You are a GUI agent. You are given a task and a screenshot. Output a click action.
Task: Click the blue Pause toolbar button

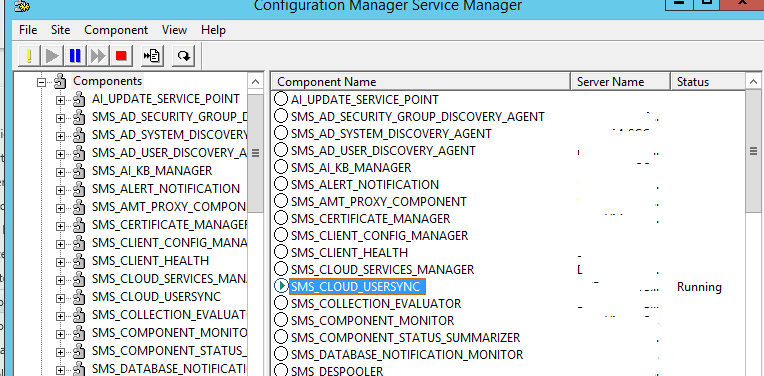75,56
